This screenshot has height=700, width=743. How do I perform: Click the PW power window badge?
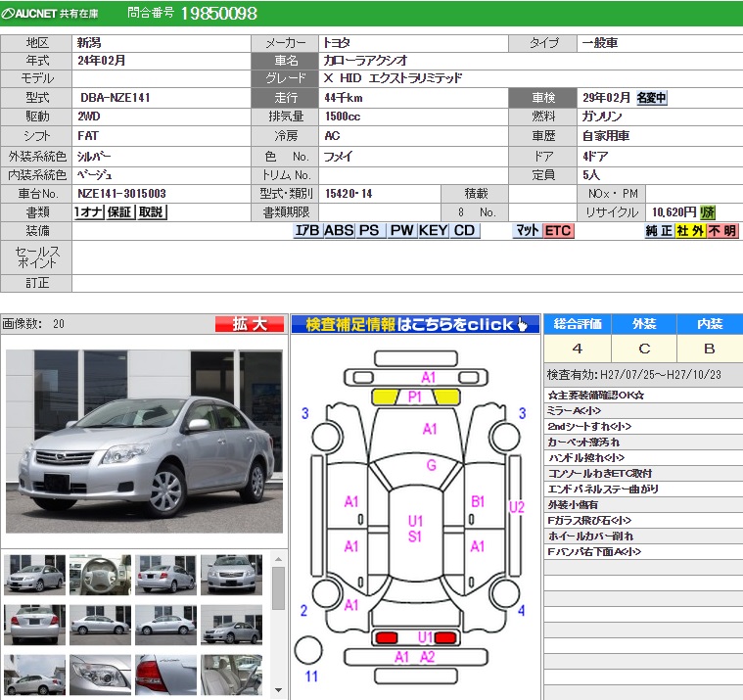pos(401,231)
